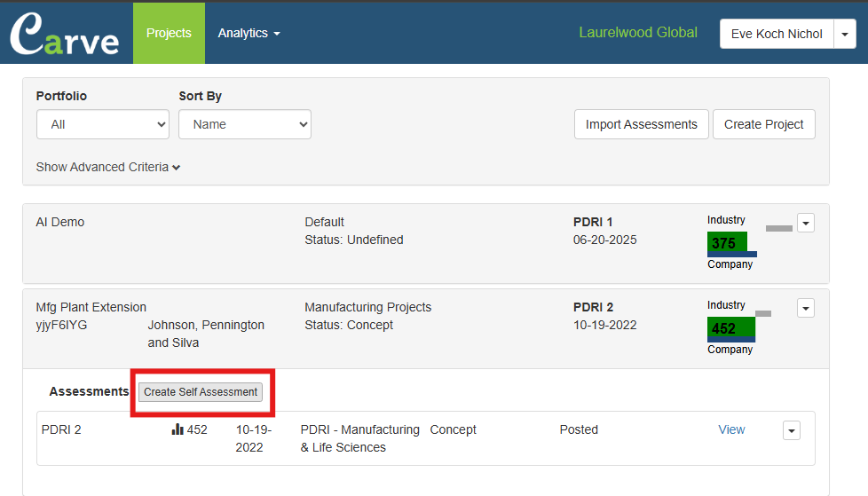Viewport: 868px width, 496px height.
Task: Open the Analytics menu
Action: coord(249,33)
